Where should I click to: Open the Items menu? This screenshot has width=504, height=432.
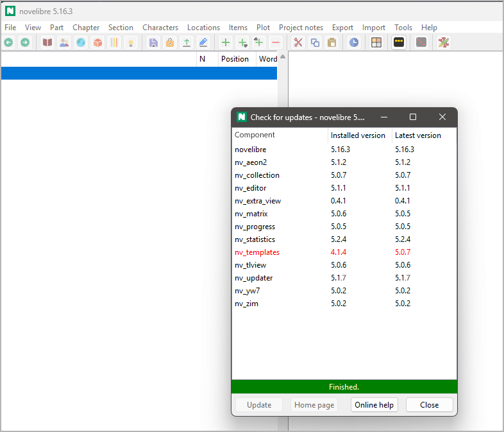click(x=238, y=28)
